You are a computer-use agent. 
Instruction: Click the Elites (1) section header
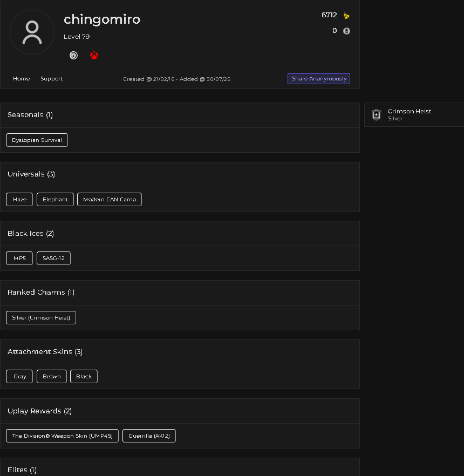180,467
